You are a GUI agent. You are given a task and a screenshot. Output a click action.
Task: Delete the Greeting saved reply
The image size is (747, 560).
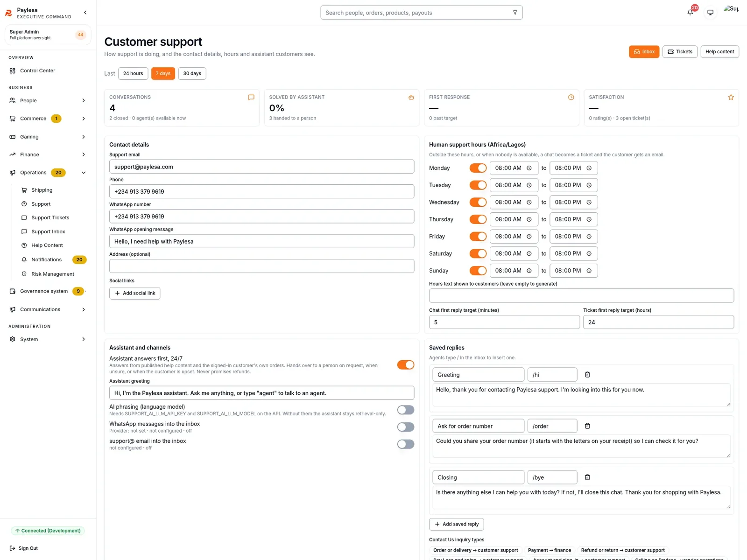587,375
